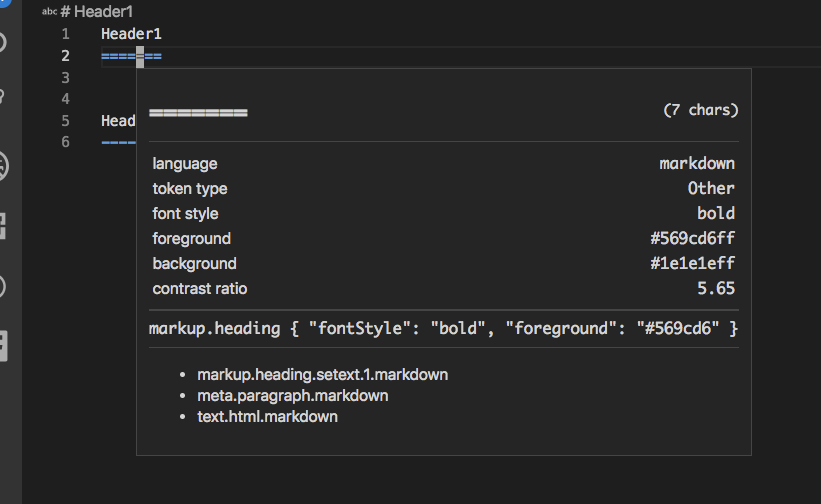Open the Run and Debug view icon
Screen dimensions: 821x504
coord(3,164)
